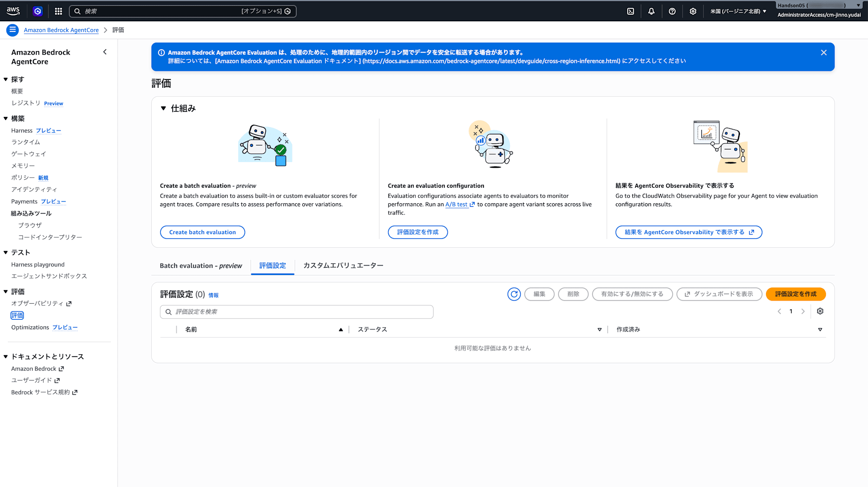Viewport: 868px width, 487px height.
Task: Open アイデンティティ in the sidebar
Action: point(34,189)
